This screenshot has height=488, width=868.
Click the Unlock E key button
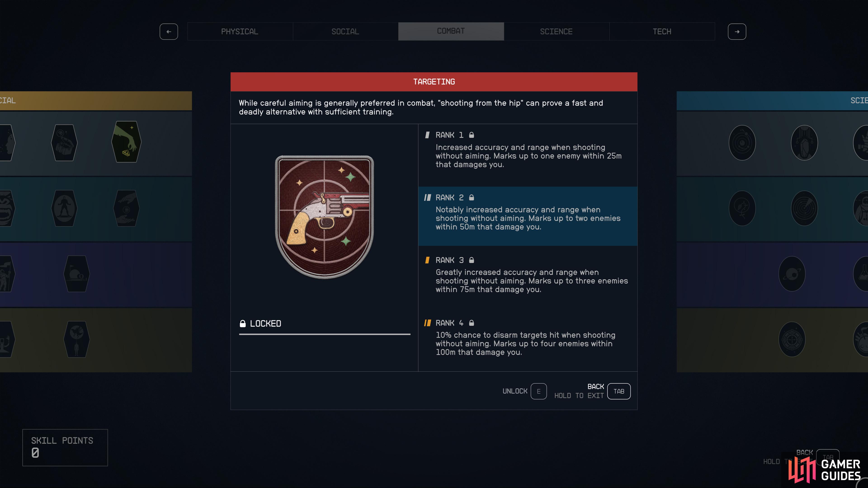pos(538,391)
